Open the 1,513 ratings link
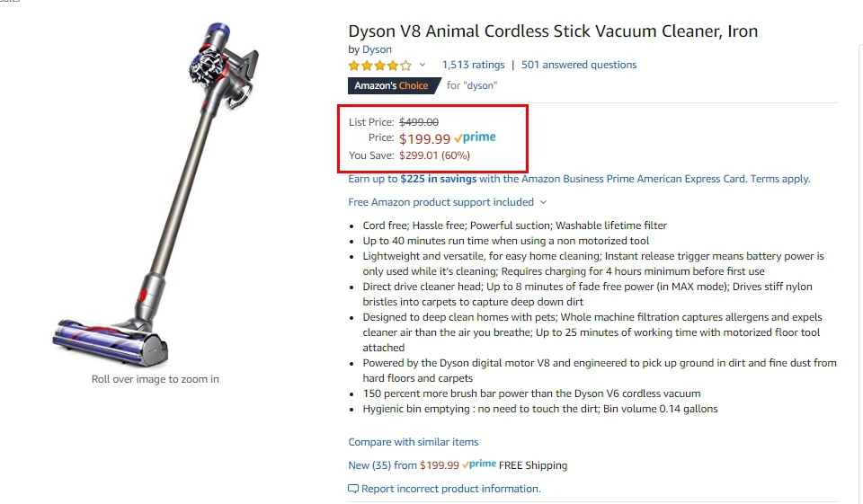This screenshot has width=863, height=504. click(x=473, y=65)
